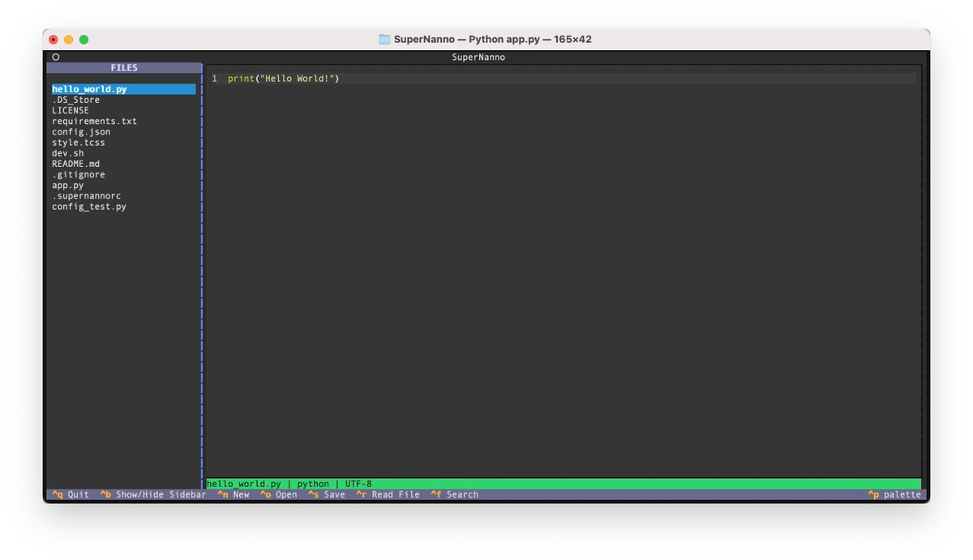The image size is (973, 560).
Task: Create a new file with ^n New
Action: click(234, 494)
